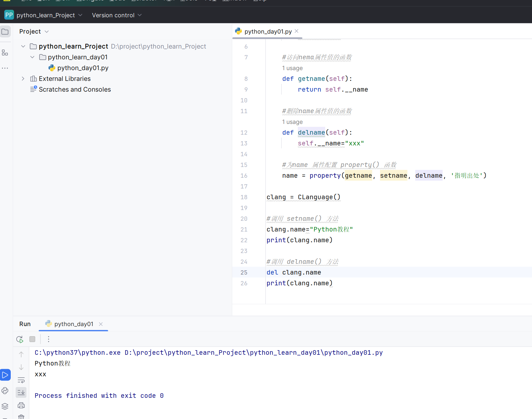Click the Python icon on the Run python_day01 tab
Viewport: 532px width, 419px height.
(49, 323)
